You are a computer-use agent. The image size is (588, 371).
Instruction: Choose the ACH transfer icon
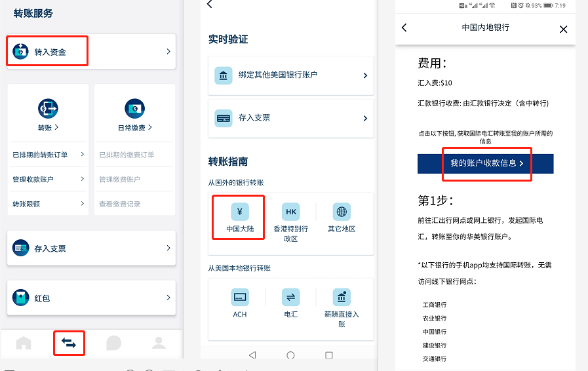click(240, 297)
